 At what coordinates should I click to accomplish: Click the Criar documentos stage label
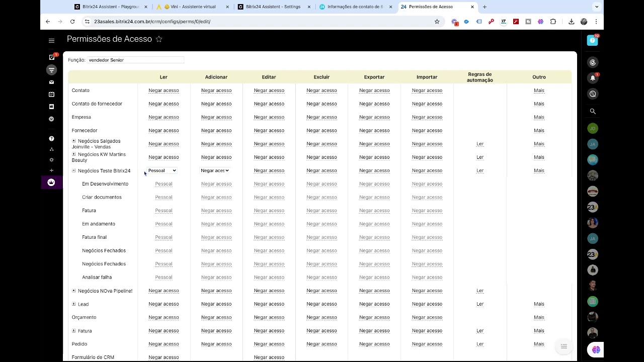coord(102,197)
